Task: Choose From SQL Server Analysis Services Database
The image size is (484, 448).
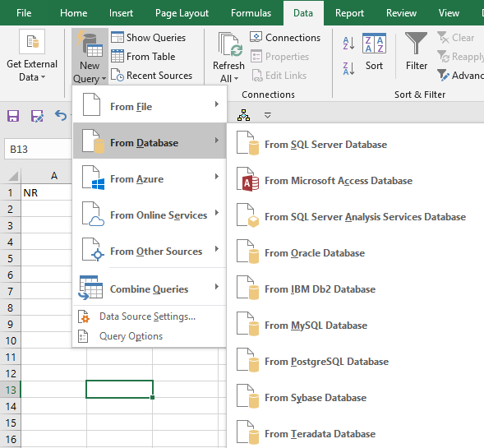Action: tap(356, 215)
